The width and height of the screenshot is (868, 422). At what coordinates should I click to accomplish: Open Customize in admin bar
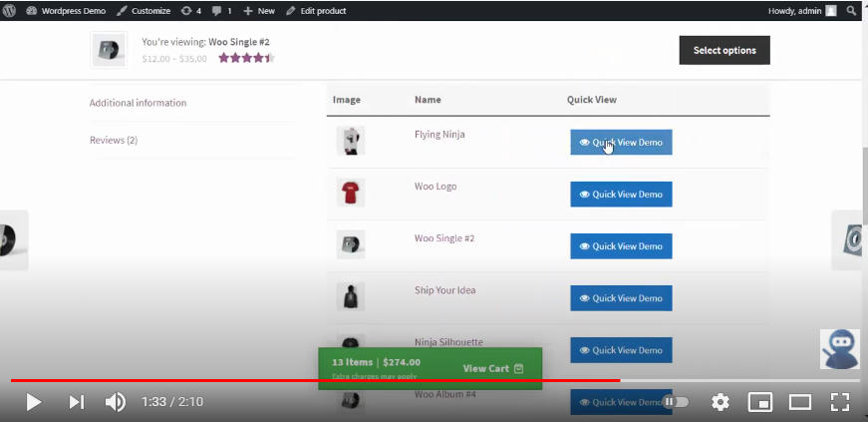(x=144, y=11)
